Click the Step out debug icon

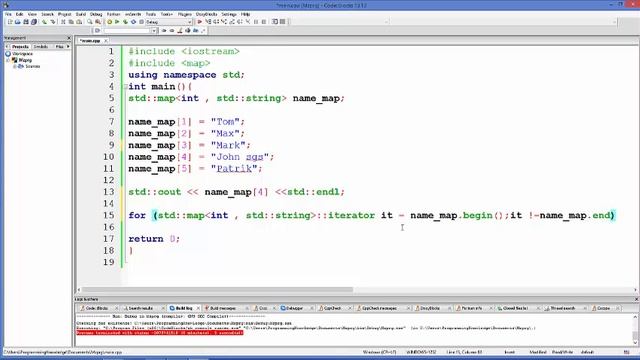pyautogui.click(x=232, y=22)
